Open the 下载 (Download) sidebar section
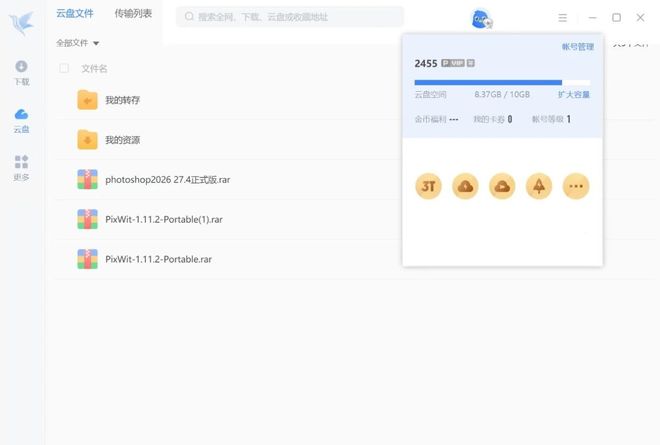The image size is (660, 445). tap(21, 73)
